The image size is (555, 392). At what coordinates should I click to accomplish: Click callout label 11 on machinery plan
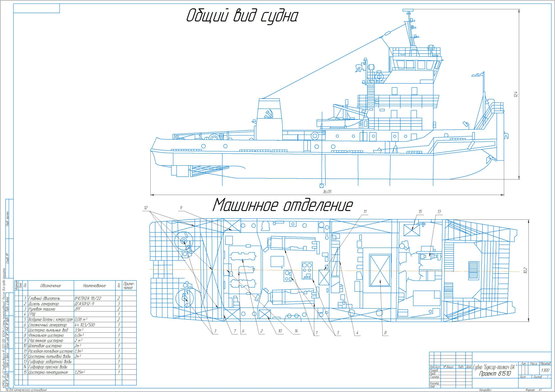point(365,212)
